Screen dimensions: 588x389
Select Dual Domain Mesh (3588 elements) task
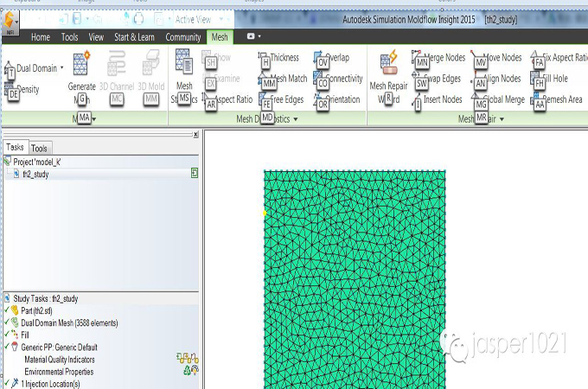69,323
